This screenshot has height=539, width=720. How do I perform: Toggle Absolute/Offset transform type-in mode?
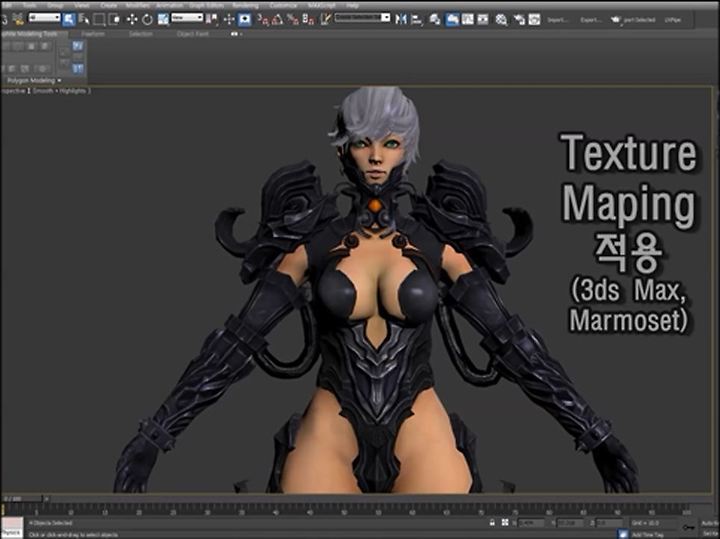pyautogui.click(x=505, y=522)
